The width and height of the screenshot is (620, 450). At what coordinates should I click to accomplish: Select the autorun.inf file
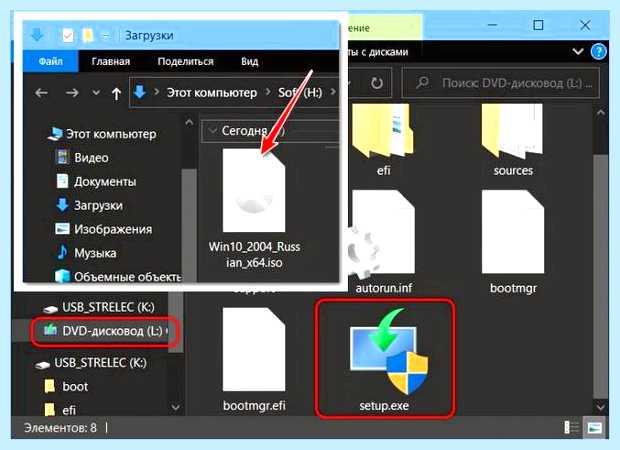tap(384, 242)
